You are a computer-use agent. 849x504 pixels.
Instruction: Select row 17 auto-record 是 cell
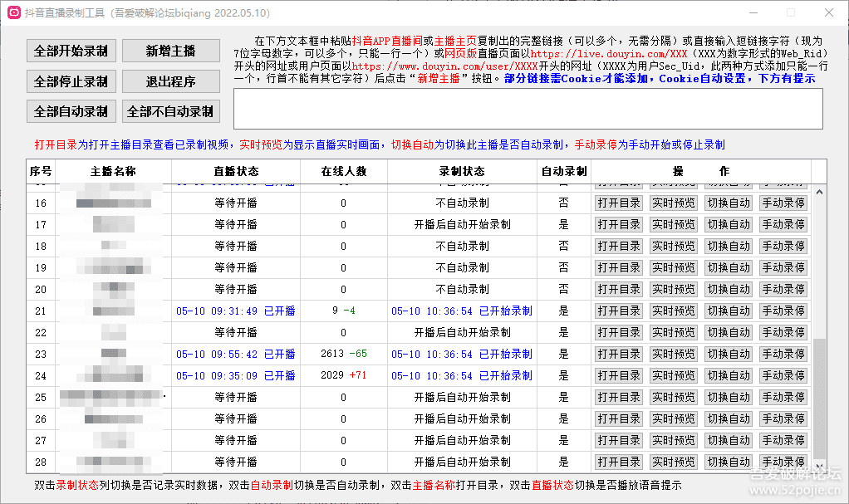[x=564, y=225]
